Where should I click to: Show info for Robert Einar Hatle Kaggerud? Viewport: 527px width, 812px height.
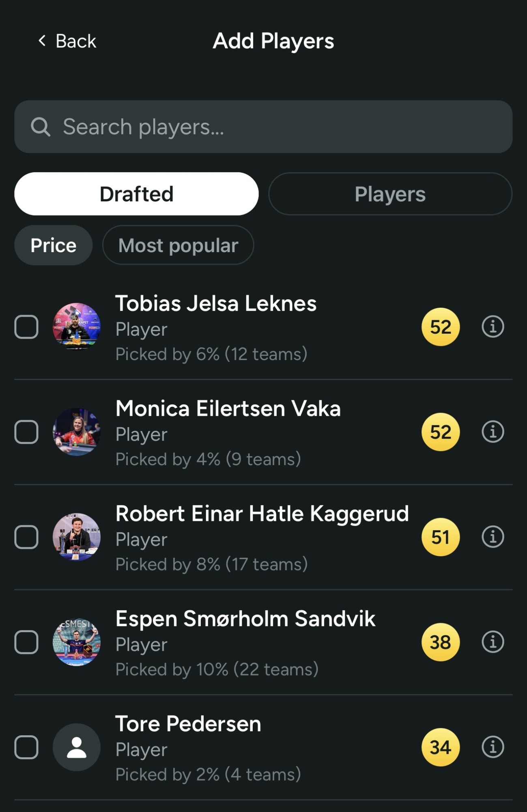pyautogui.click(x=493, y=537)
